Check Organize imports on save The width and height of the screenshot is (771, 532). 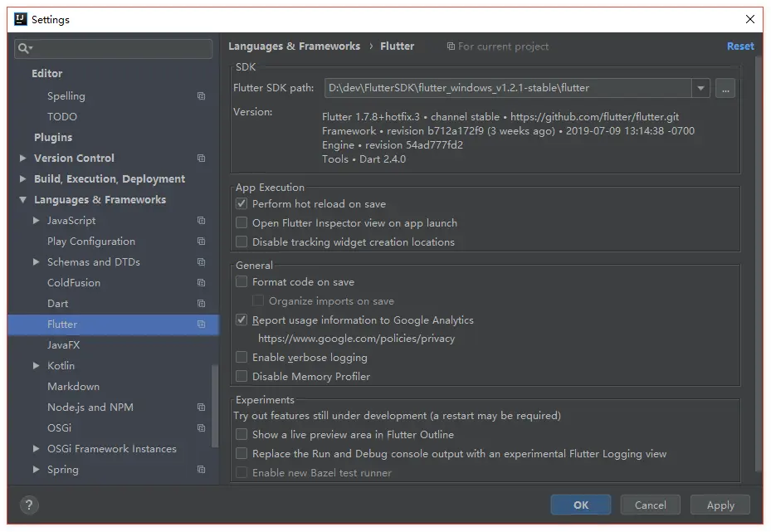[257, 300]
